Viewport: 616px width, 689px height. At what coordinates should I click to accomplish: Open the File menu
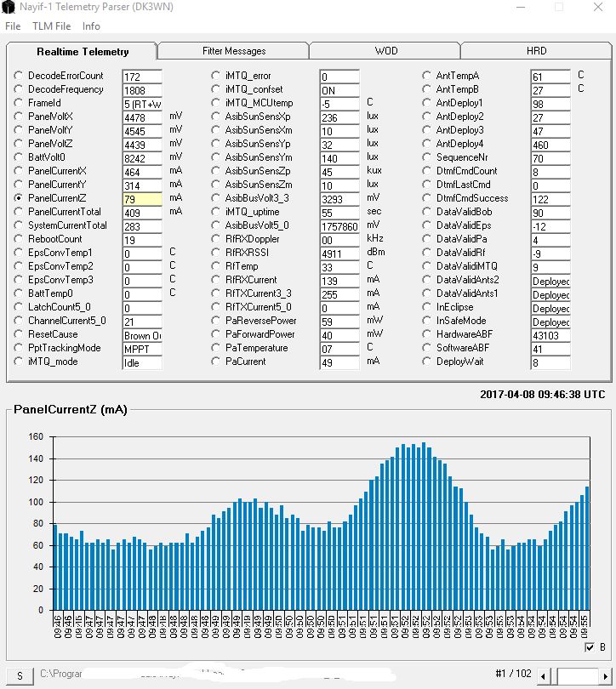click(13, 26)
